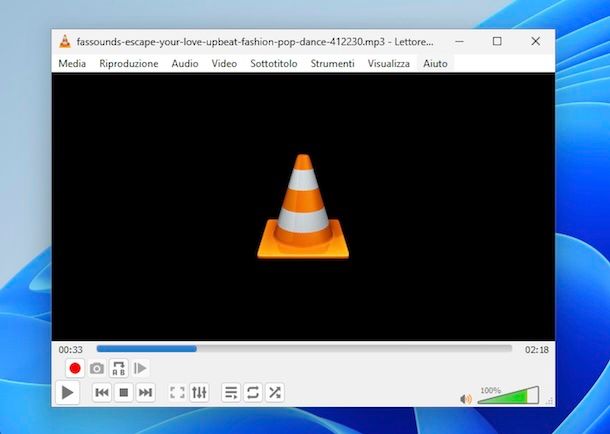Close the VLC window
Image resolution: width=610 pixels, height=434 pixels.
(535, 41)
